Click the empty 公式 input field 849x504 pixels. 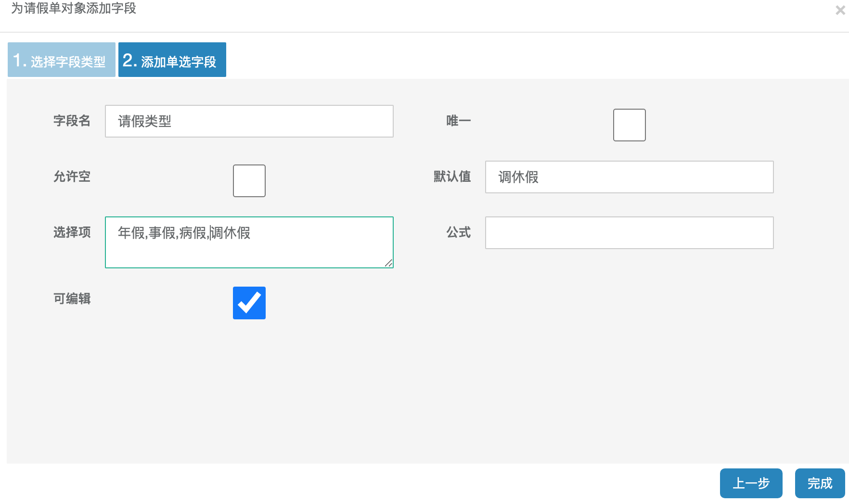tap(629, 233)
